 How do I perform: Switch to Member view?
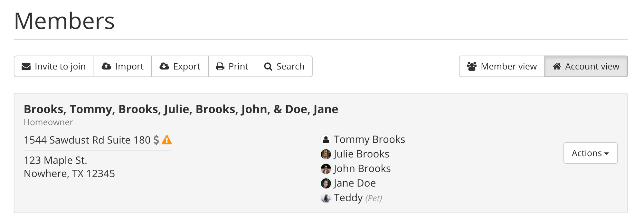(x=502, y=66)
